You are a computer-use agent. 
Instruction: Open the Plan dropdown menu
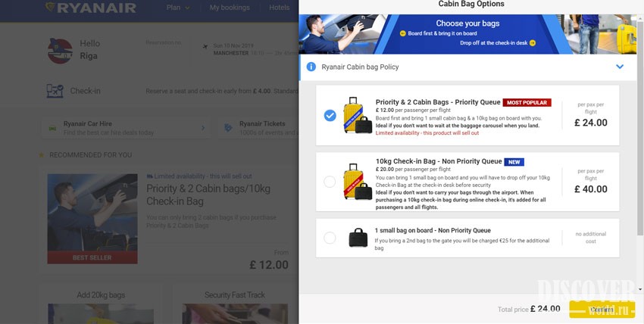[x=178, y=8]
